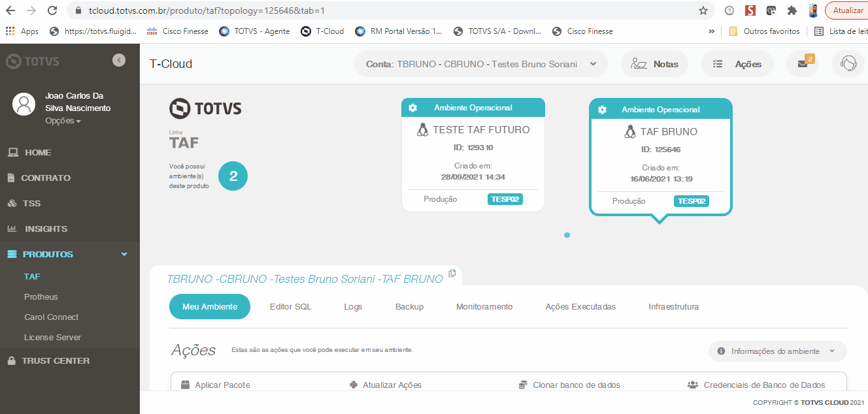Show more bookmarks with the double chevron
The height and width of the screenshot is (414, 868).
click(x=711, y=31)
